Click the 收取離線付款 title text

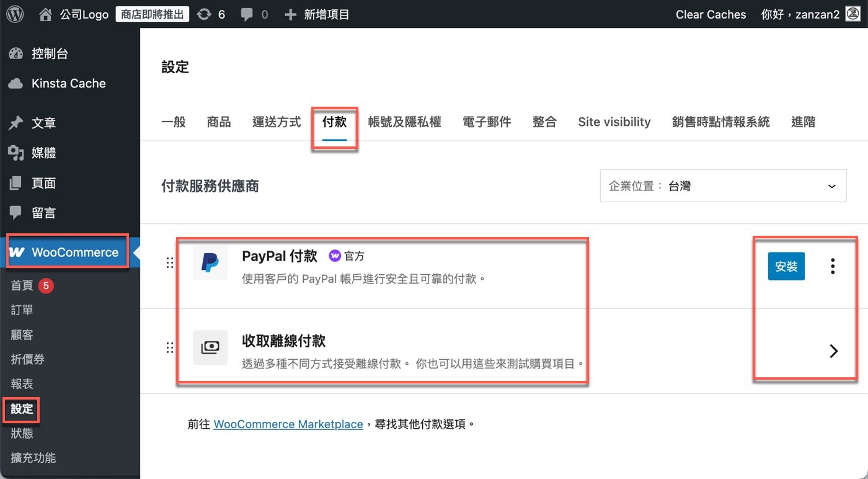click(x=284, y=341)
